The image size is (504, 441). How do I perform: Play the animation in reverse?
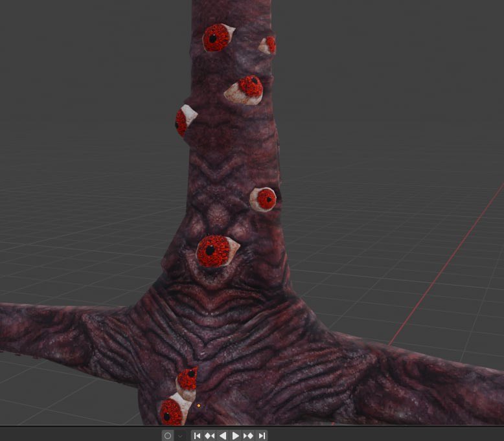(222, 436)
